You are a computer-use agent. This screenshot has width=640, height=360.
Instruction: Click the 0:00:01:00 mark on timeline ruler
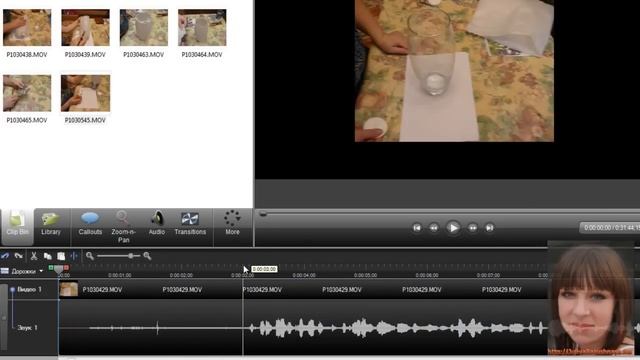coord(120,275)
